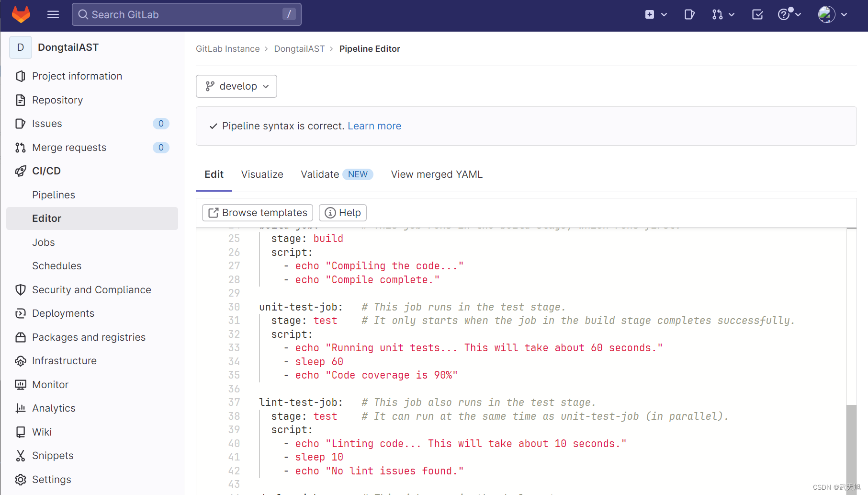Click the Help button in editor toolbar
Viewport: 868px width, 495px height.
click(343, 213)
